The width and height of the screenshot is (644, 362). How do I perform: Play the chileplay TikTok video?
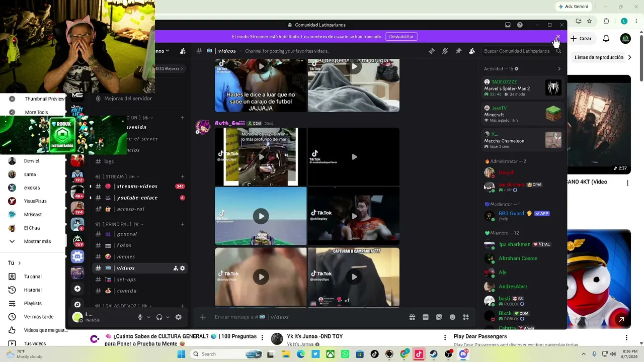point(354,216)
